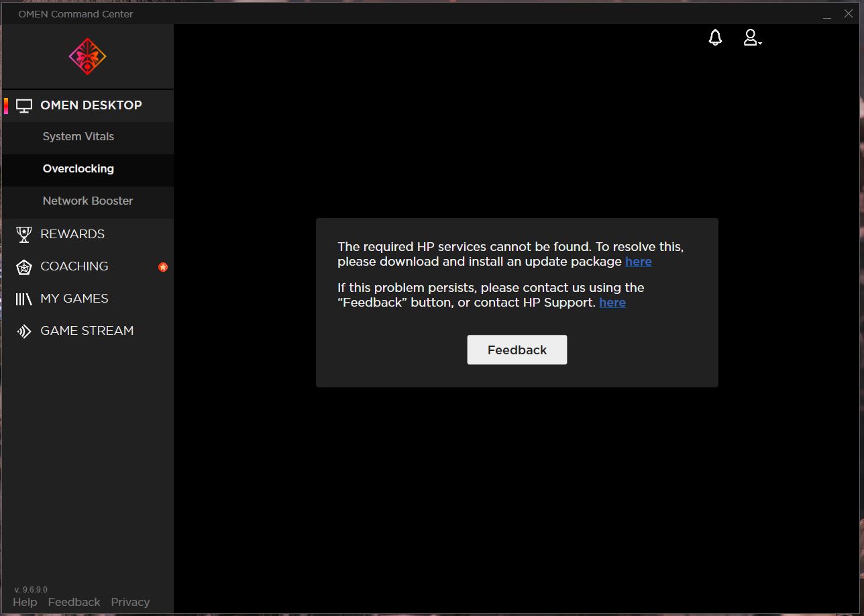Click the Rewards trophy icon
The width and height of the screenshot is (864, 616).
[24, 234]
